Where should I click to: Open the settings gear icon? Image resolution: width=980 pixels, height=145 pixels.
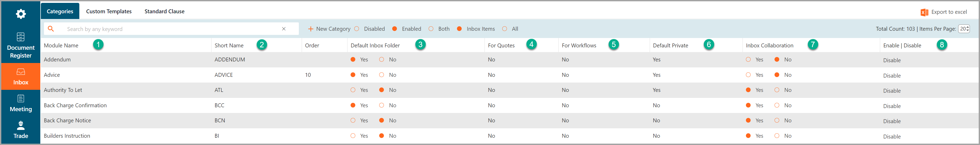[x=21, y=14]
